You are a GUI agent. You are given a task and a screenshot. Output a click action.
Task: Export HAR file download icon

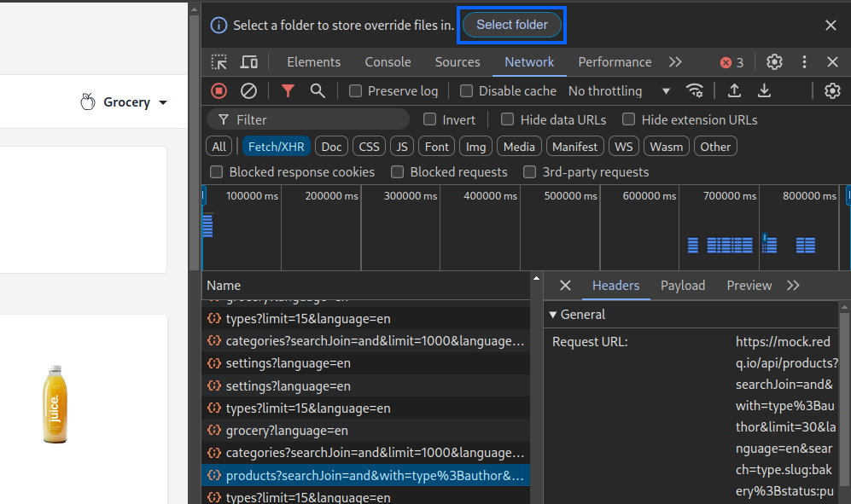(x=764, y=90)
